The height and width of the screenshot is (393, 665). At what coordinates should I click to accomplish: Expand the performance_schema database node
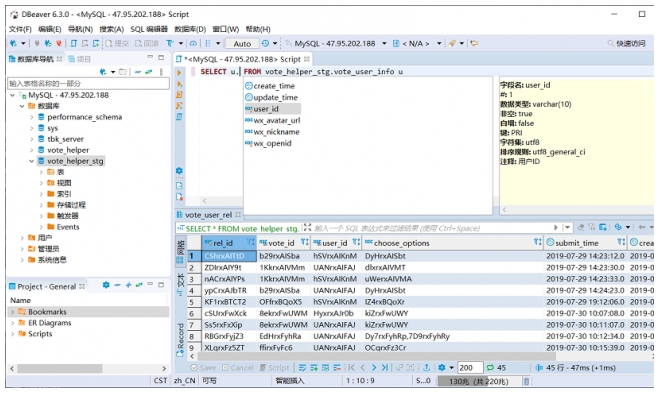[x=31, y=117]
